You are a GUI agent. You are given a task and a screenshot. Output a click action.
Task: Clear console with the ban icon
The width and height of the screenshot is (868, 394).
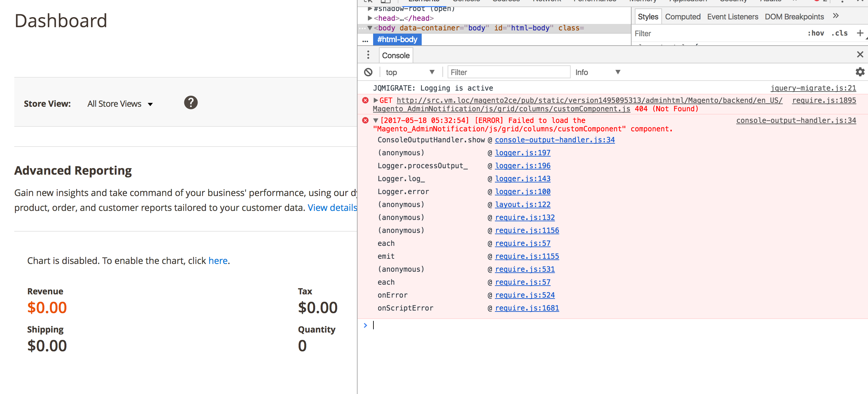point(368,72)
